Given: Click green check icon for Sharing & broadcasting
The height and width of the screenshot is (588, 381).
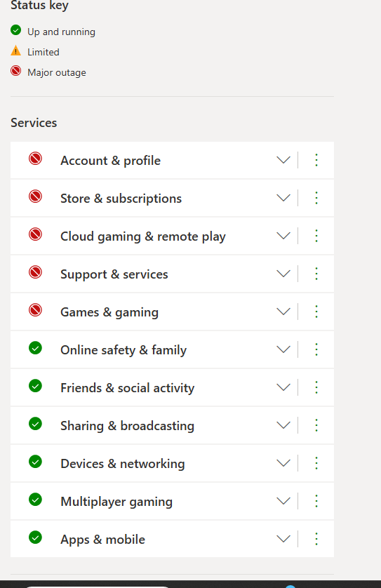Looking at the screenshot, I should coord(35,424).
